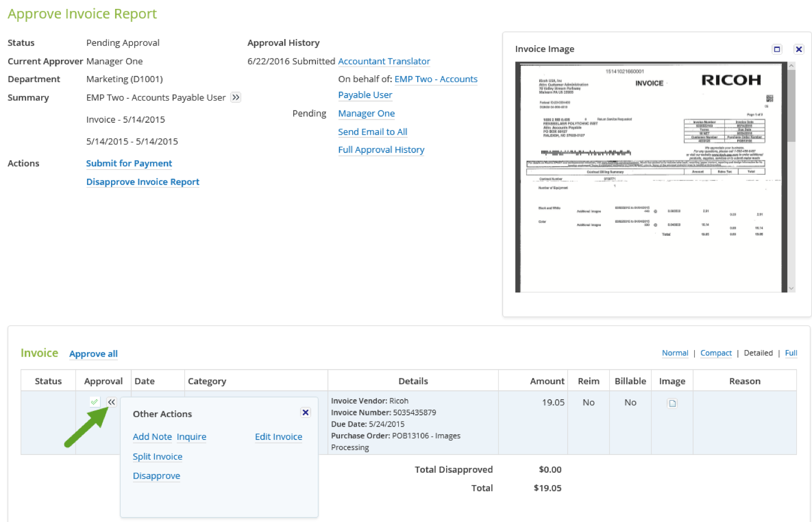Open Full Approval History

(x=381, y=150)
